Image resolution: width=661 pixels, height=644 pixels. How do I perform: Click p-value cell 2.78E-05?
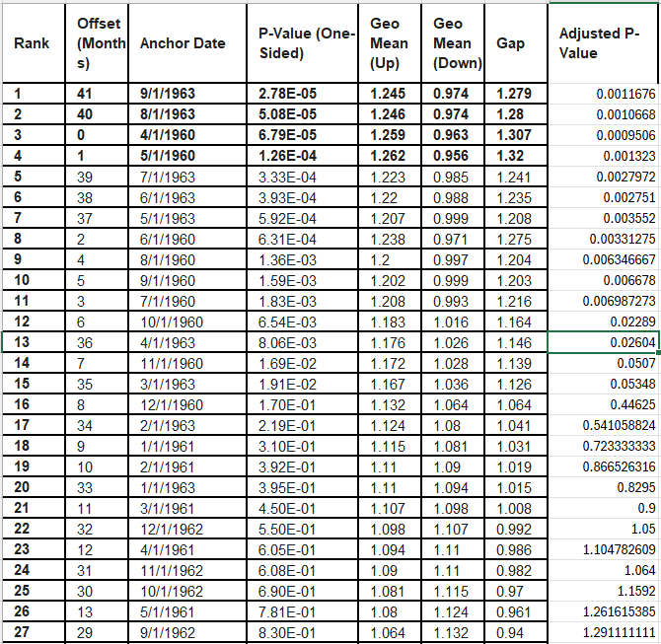pos(302,94)
